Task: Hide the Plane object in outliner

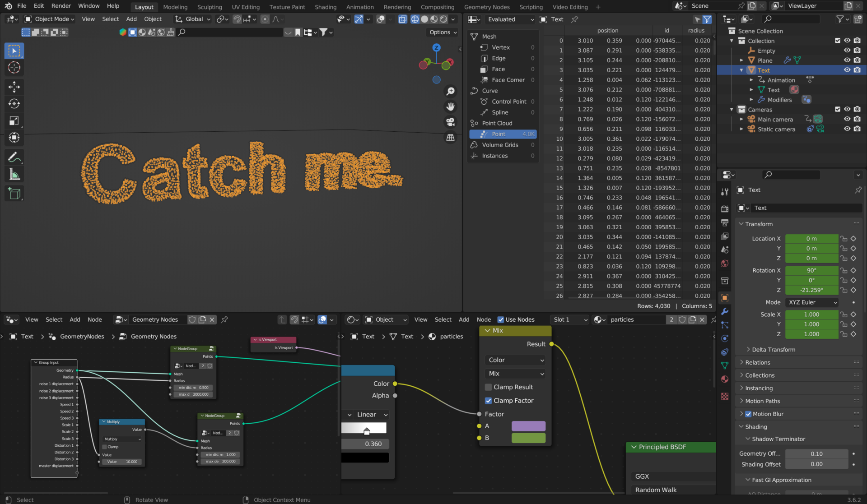Action: [847, 60]
